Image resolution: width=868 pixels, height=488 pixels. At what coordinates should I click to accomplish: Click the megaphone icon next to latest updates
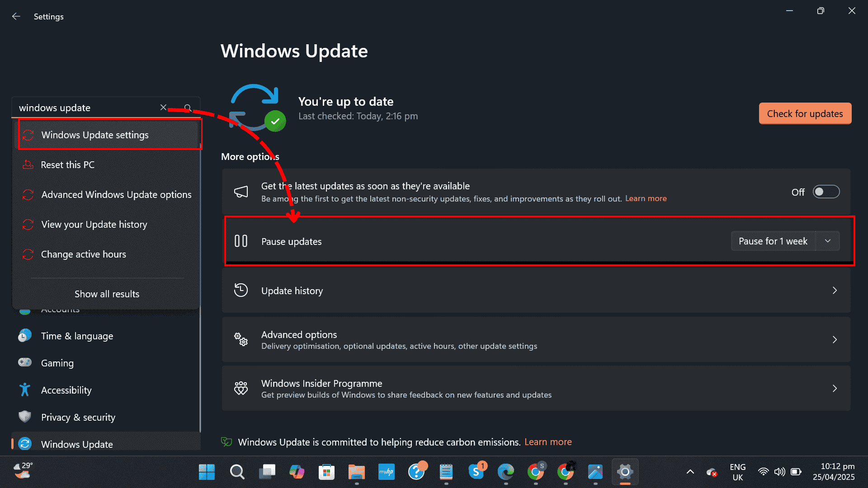tap(241, 192)
